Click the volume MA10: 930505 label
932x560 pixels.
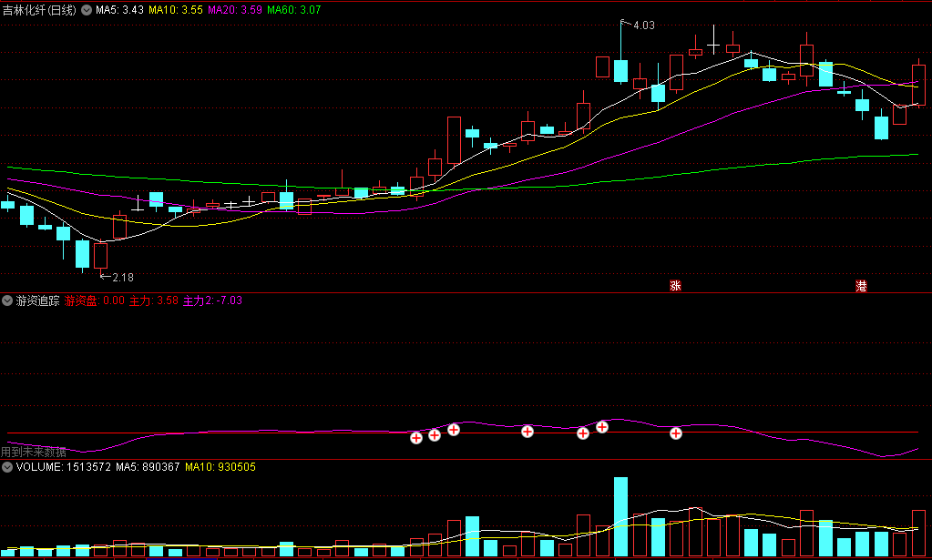(220, 467)
